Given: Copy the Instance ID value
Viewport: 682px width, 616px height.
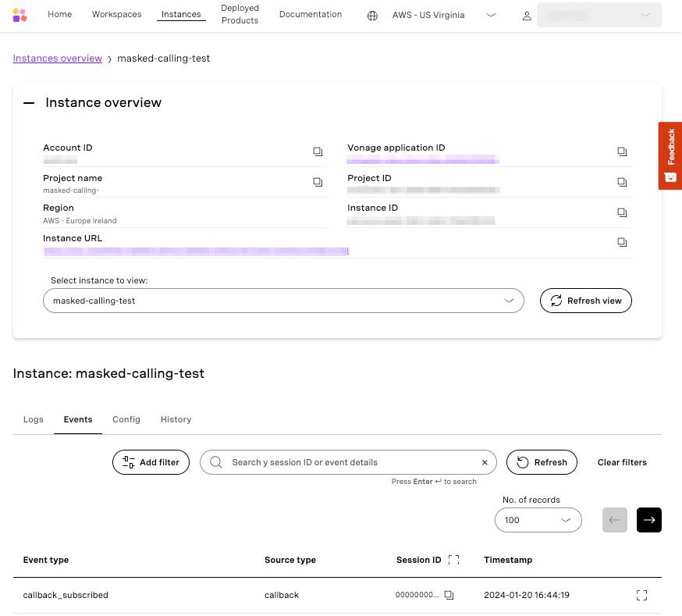Looking at the screenshot, I should (622, 212).
